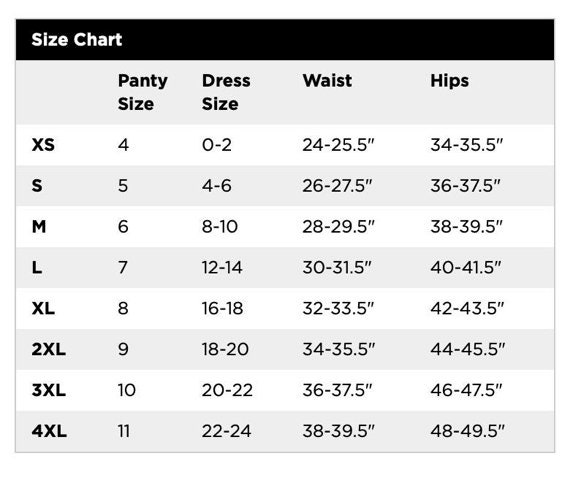Image resolution: width=579 pixels, height=480 pixels.
Task: Click hips value 48-49.5 for 4XL
Action: click(x=467, y=431)
